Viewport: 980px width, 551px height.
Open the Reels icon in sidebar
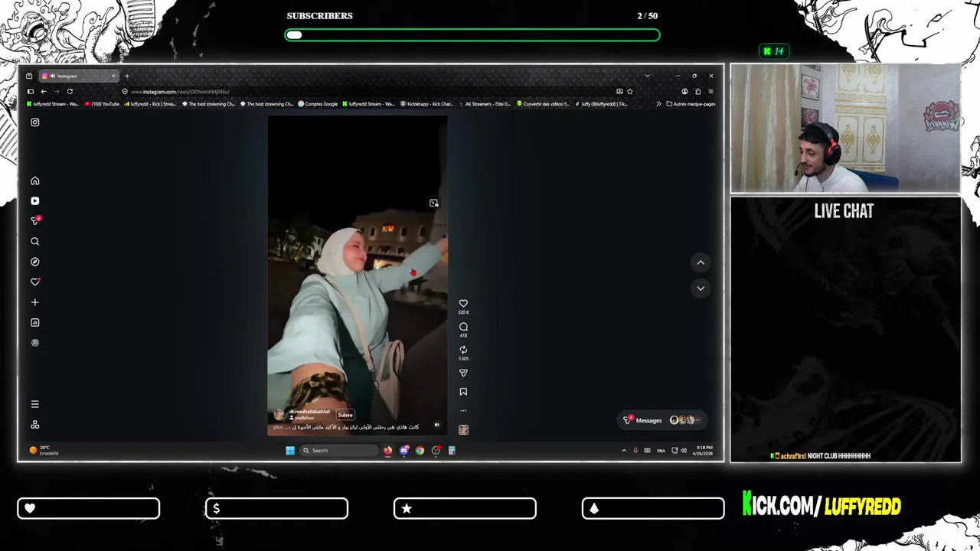(x=34, y=201)
